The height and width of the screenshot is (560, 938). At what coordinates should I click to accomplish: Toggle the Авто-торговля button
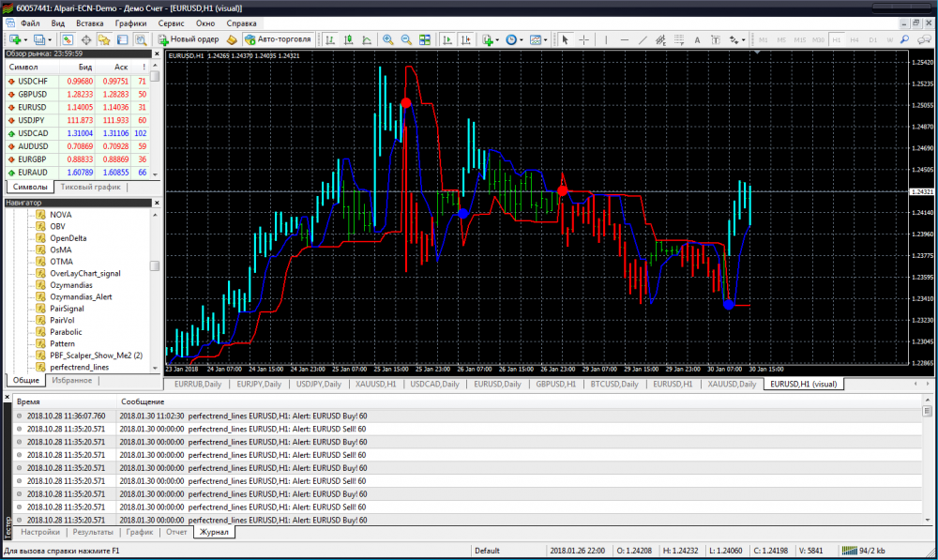[x=279, y=39]
